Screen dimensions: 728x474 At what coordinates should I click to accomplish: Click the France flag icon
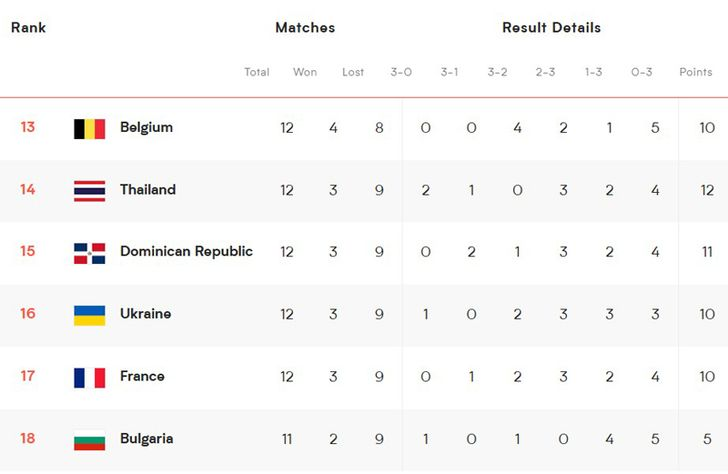coord(90,377)
